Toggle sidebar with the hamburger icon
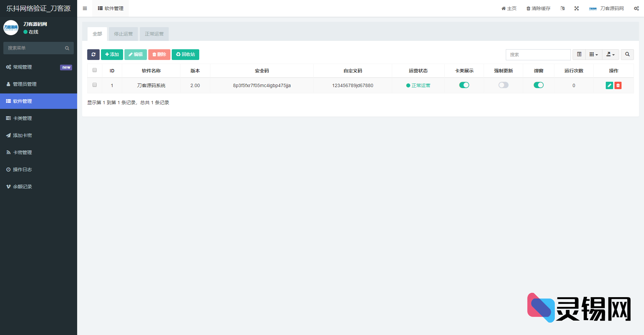Image resolution: width=644 pixels, height=335 pixels. pyautogui.click(x=85, y=8)
